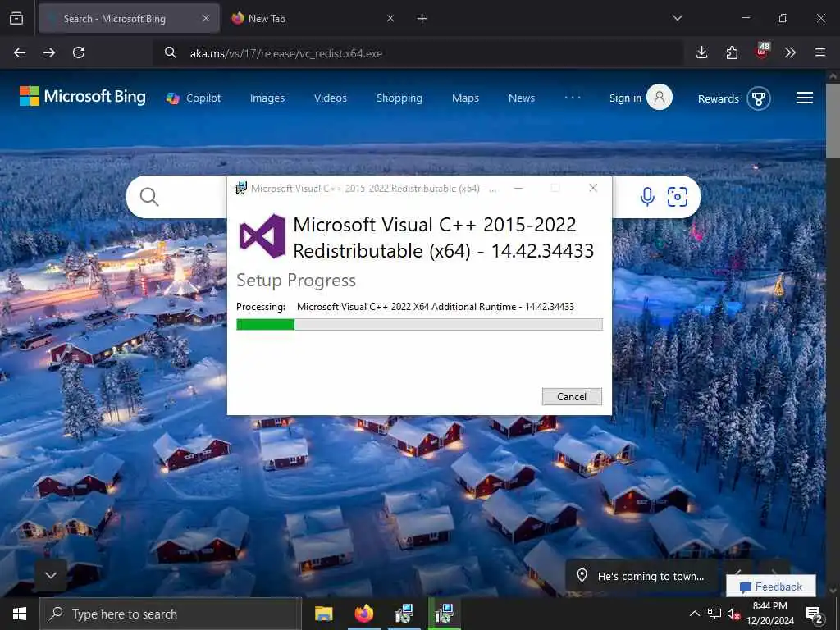Start voice search with microphone icon

[x=647, y=197]
